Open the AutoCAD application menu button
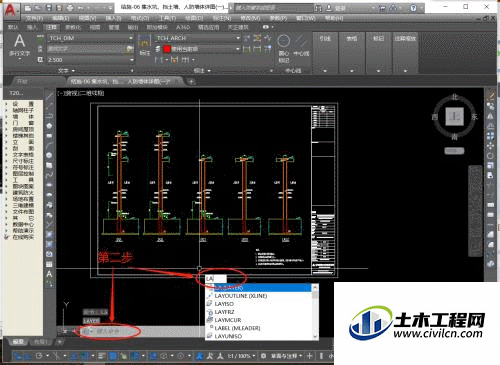 coord(11,11)
